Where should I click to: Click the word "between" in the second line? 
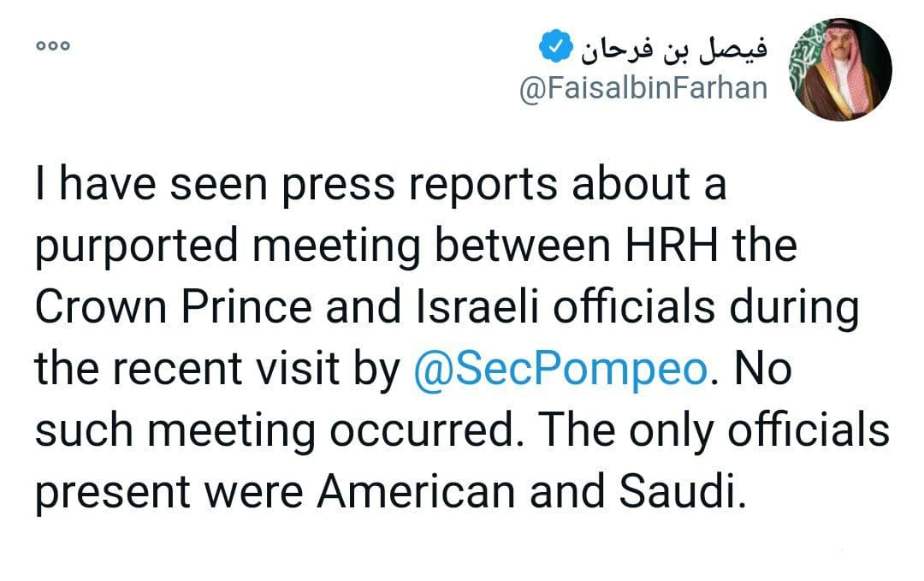click(x=522, y=246)
